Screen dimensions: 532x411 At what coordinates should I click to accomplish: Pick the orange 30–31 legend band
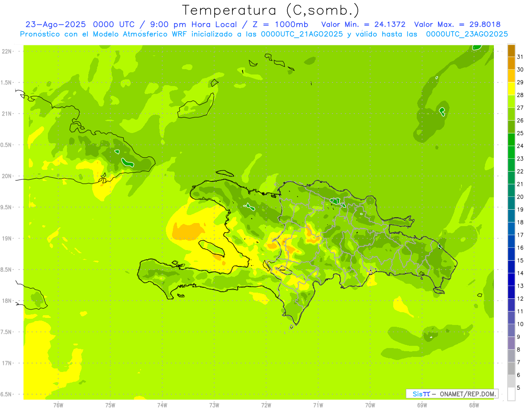511,63
